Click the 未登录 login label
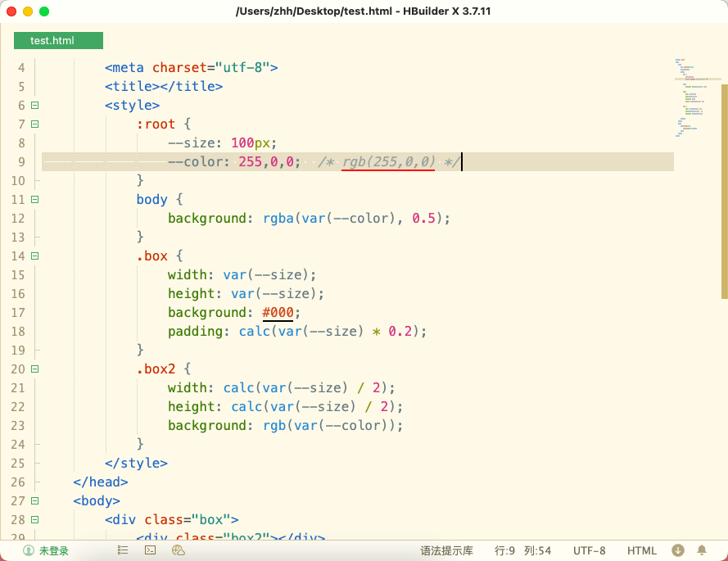The height and width of the screenshot is (561, 728). [54, 551]
